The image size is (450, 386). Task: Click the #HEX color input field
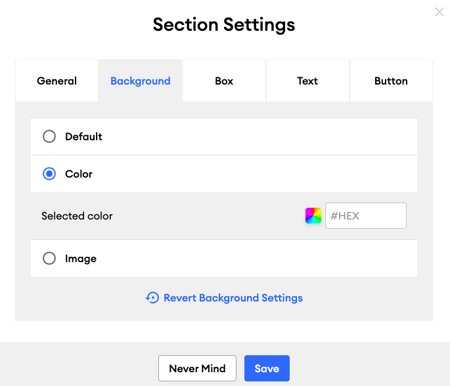(x=366, y=216)
